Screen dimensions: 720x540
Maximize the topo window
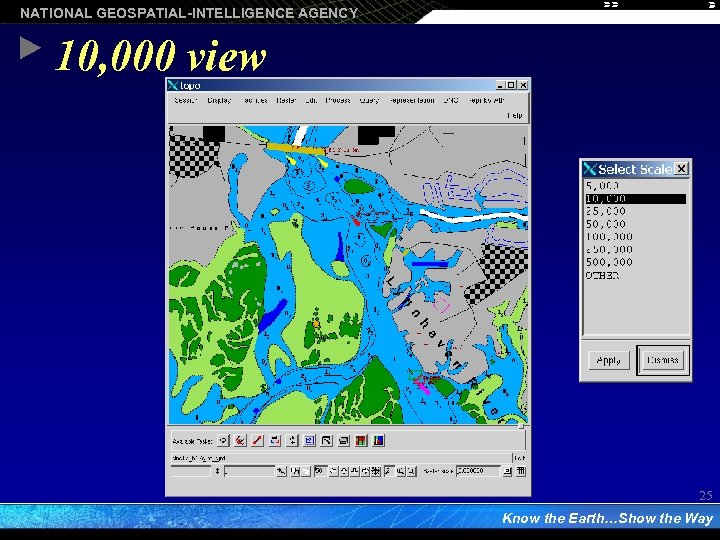511,85
